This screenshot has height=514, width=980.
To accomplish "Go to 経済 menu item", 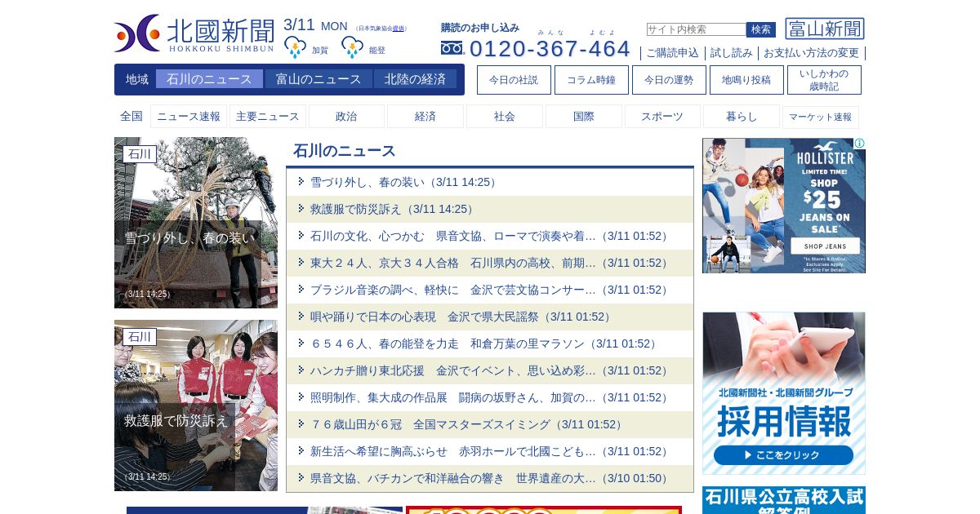I will pos(425,117).
